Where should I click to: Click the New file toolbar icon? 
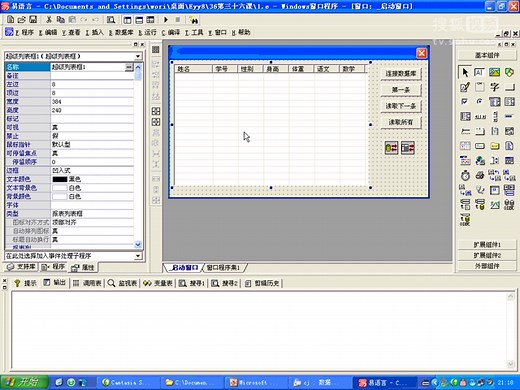pyautogui.click(x=10, y=20)
